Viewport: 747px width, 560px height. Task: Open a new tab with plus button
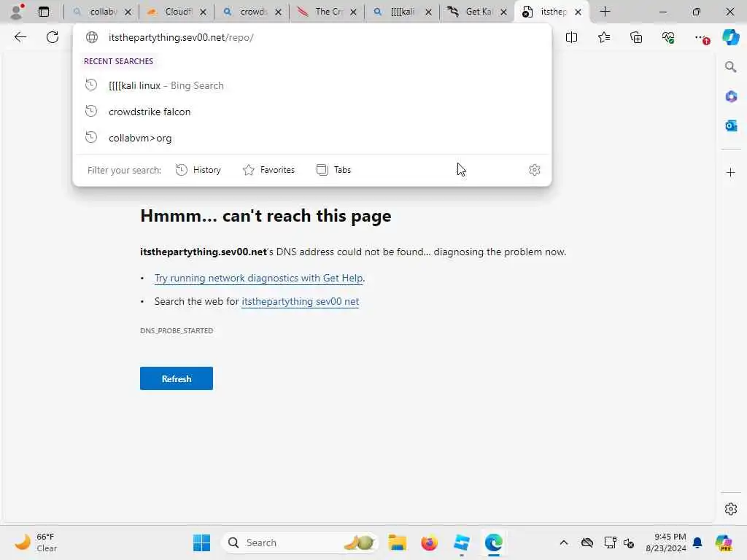click(605, 12)
